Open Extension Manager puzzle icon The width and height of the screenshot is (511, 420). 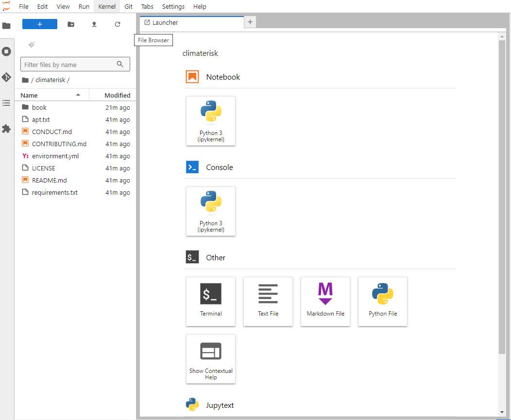(6, 129)
